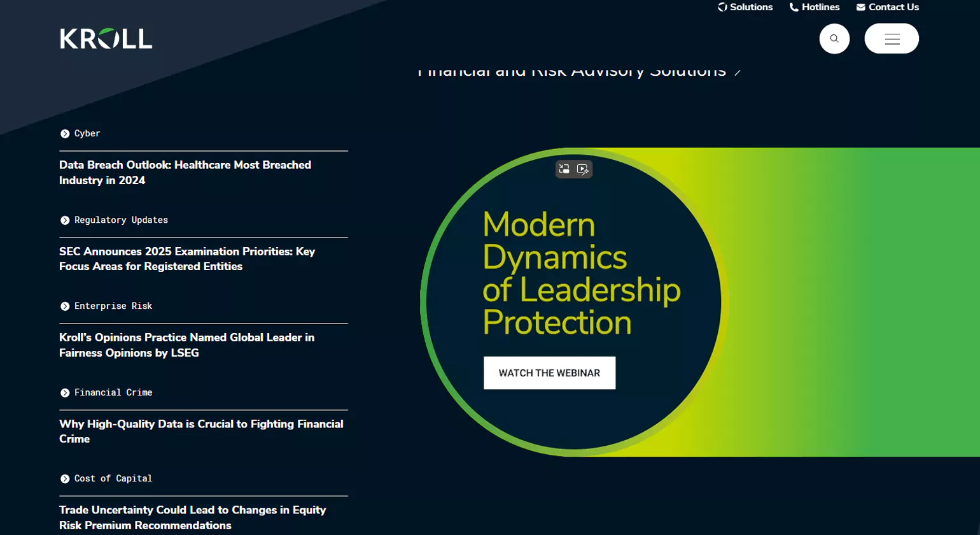Viewport: 980px width, 535px height.
Task: Open Kroll's Fairness Opinions LSEG article
Action: [186, 345]
